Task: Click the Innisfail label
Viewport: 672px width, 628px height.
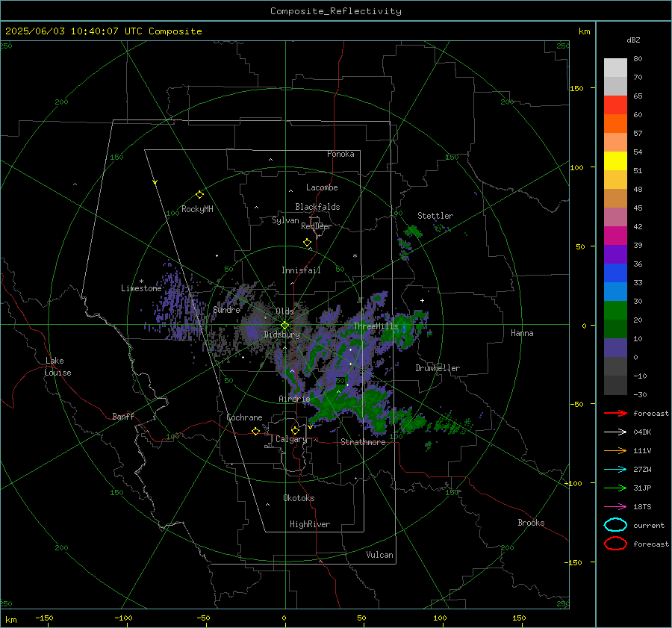Action: tap(301, 270)
